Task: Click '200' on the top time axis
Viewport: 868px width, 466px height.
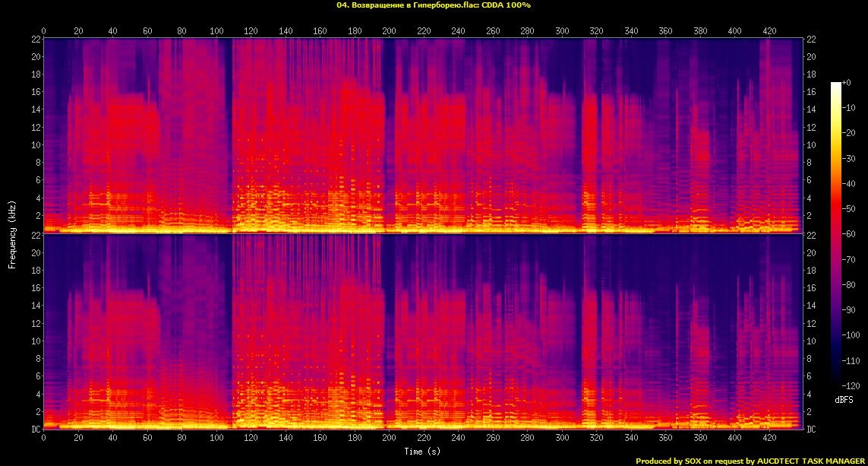Action: [x=389, y=31]
